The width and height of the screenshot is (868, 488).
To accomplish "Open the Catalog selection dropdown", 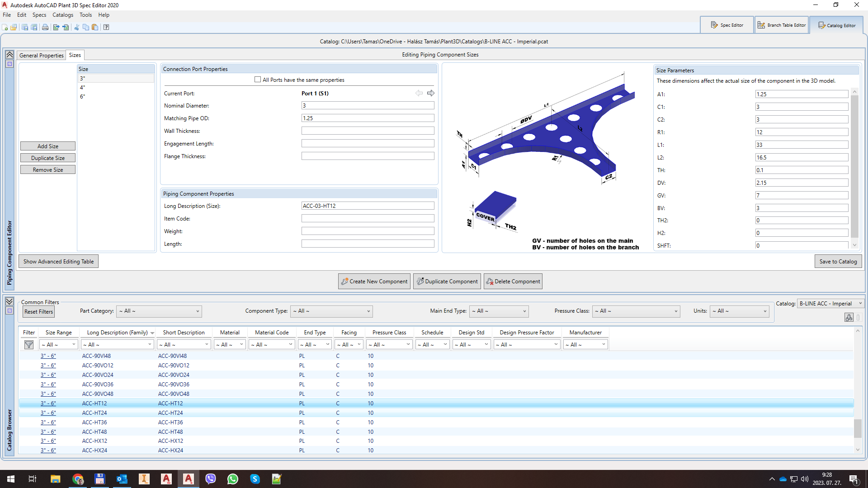I will pos(830,304).
